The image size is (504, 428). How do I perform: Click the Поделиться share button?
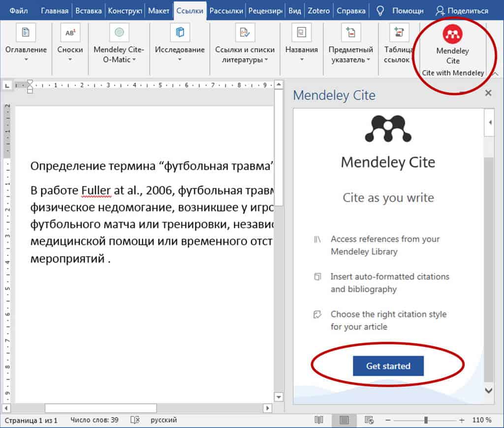pos(462,11)
